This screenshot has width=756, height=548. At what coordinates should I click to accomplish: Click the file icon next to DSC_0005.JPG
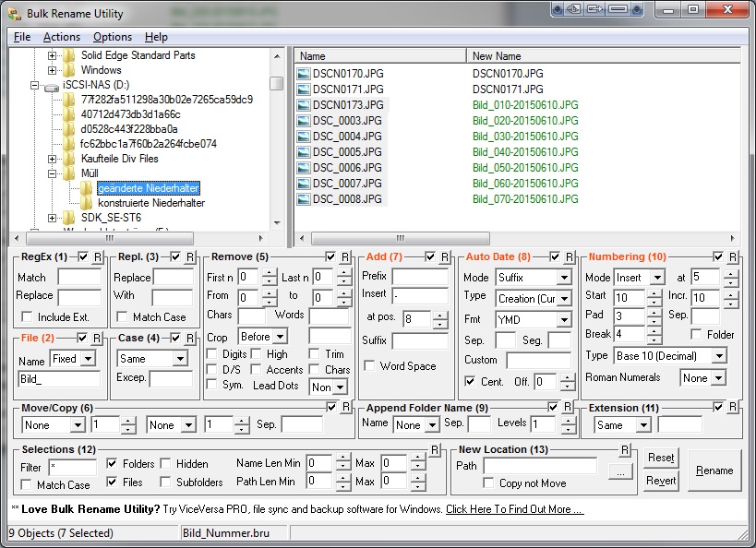click(304, 152)
